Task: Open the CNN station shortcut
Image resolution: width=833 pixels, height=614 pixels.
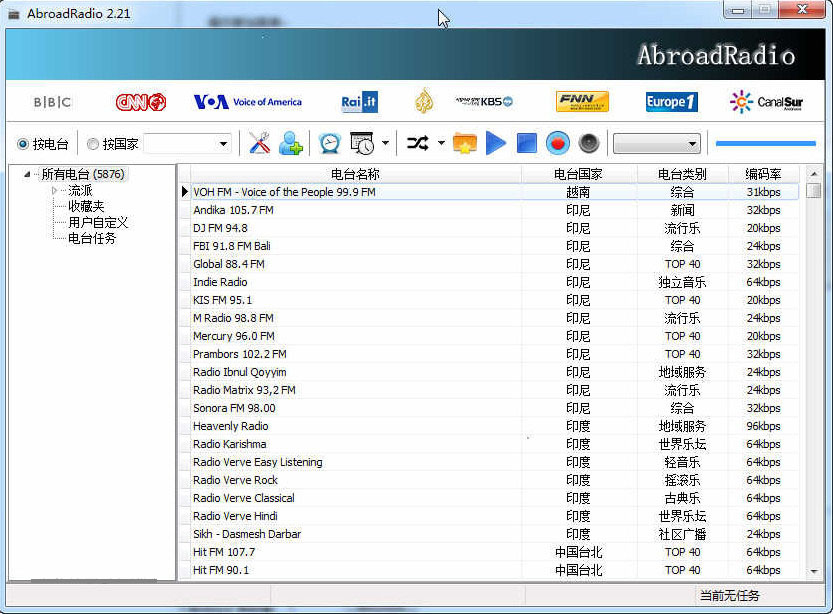Action: (140, 102)
